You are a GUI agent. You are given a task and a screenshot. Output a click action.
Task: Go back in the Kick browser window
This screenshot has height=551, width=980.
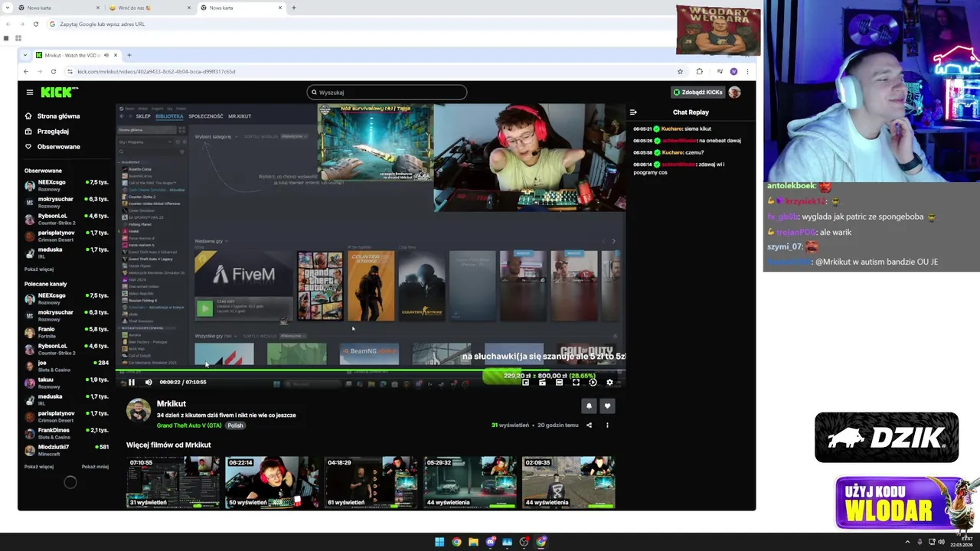point(25,71)
